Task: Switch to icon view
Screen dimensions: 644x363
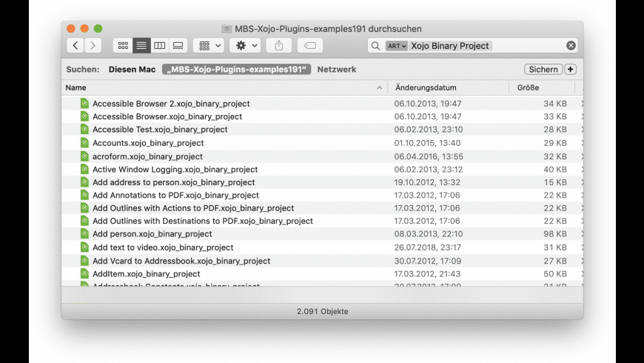Action: coord(122,46)
